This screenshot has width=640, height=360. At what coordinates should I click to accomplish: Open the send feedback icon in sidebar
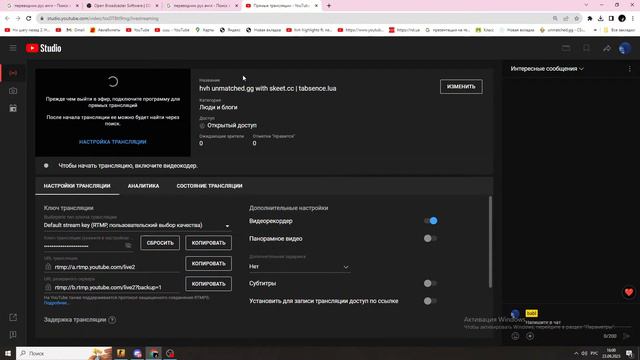click(13, 335)
